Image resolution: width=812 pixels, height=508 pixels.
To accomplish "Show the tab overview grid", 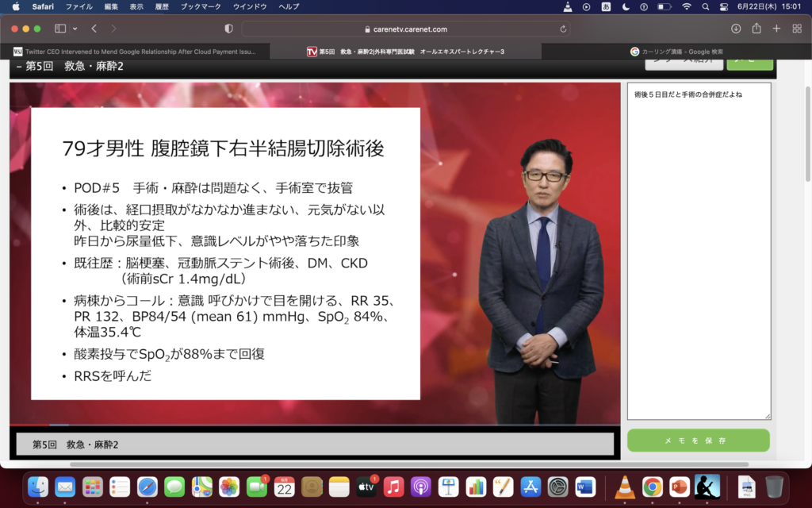I will [797, 29].
